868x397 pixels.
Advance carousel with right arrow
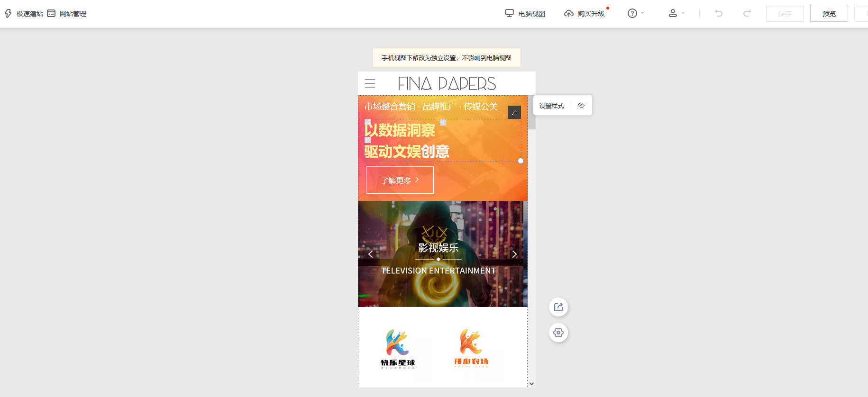514,254
